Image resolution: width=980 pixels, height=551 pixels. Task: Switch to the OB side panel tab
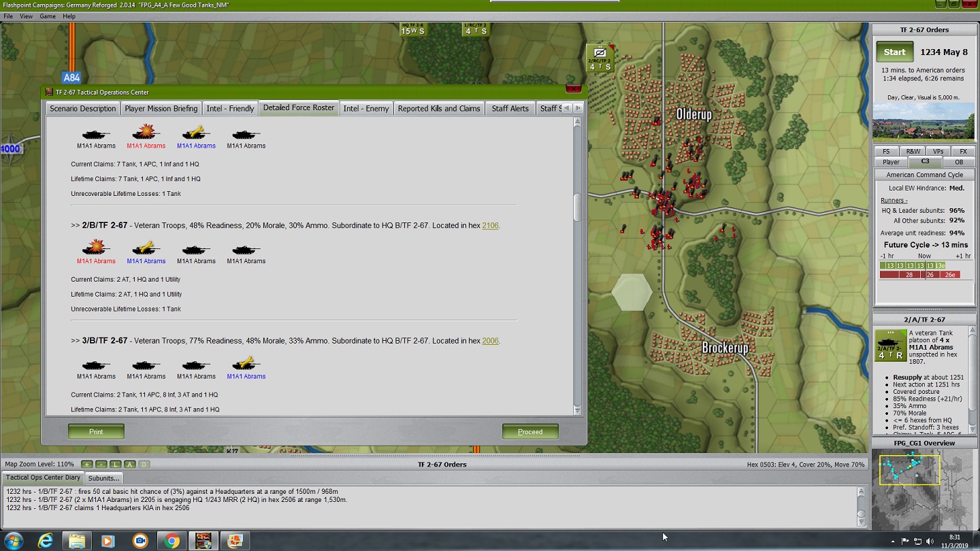click(959, 162)
